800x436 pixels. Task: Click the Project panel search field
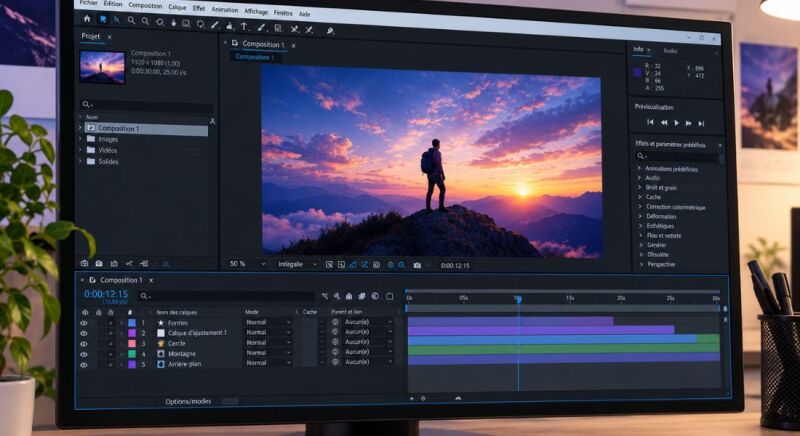coord(147,105)
